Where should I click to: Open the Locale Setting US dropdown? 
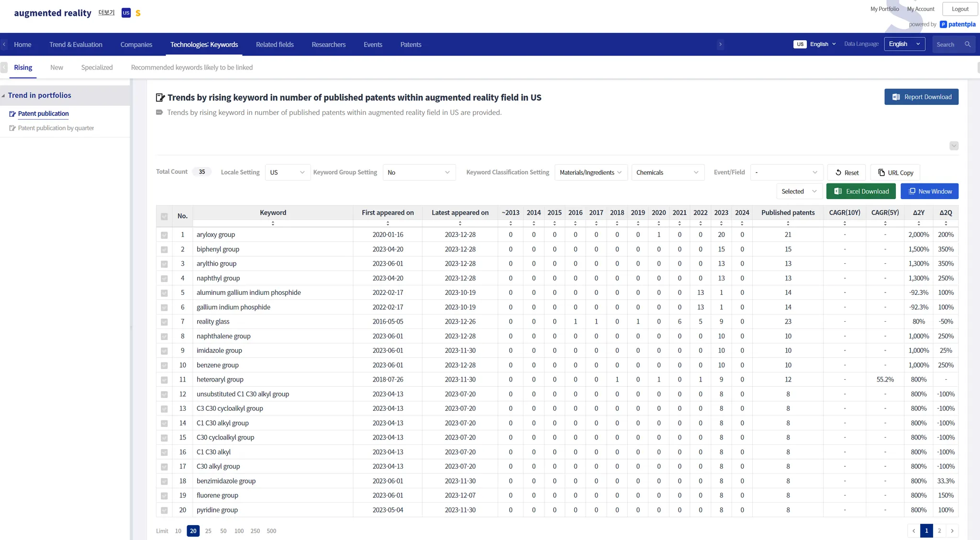(x=287, y=172)
